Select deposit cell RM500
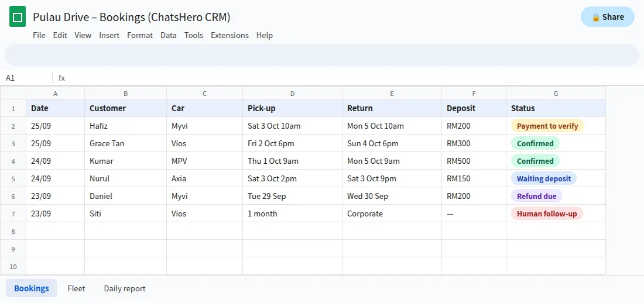 point(474,161)
